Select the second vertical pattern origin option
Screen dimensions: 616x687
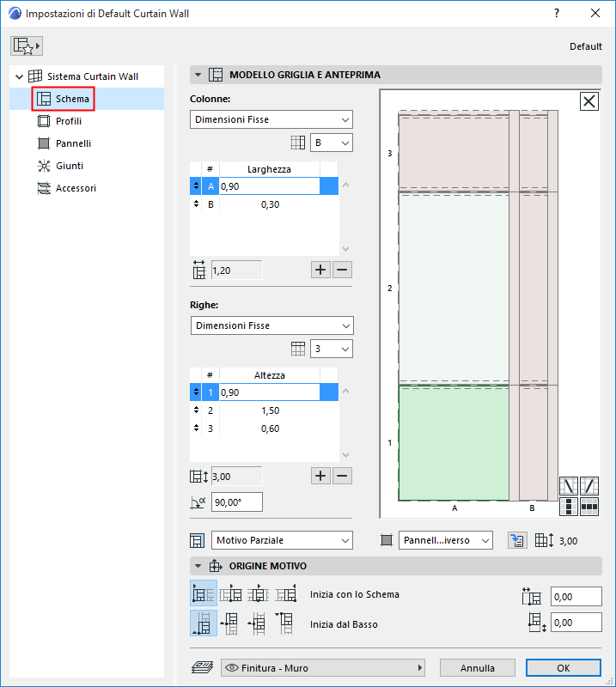coord(230,623)
